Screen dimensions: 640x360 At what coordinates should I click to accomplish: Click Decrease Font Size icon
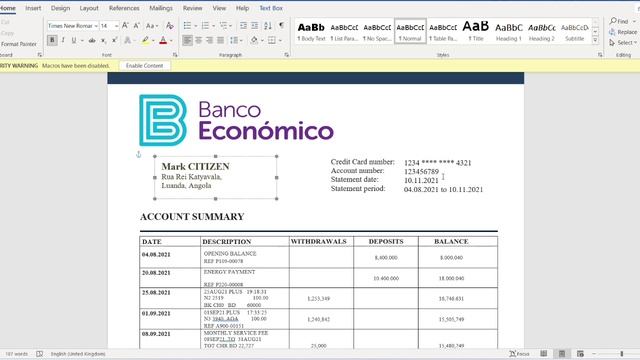137,25
